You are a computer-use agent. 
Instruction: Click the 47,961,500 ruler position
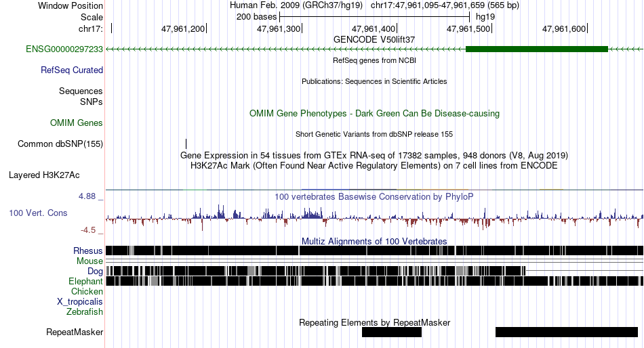(468, 29)
